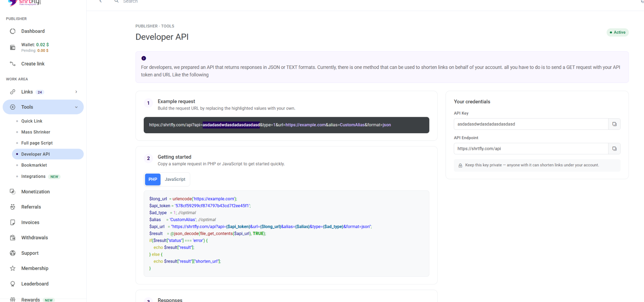Screen dimensions: 644x302
Task: Open Leaderboard page
Action: [x=35, y=284]
